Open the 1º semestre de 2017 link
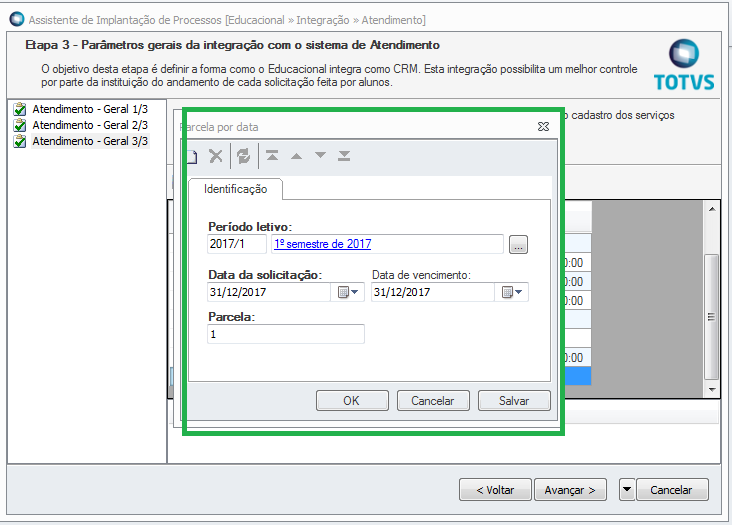This screenshot has width=732, height=525. tap(323, 244)
